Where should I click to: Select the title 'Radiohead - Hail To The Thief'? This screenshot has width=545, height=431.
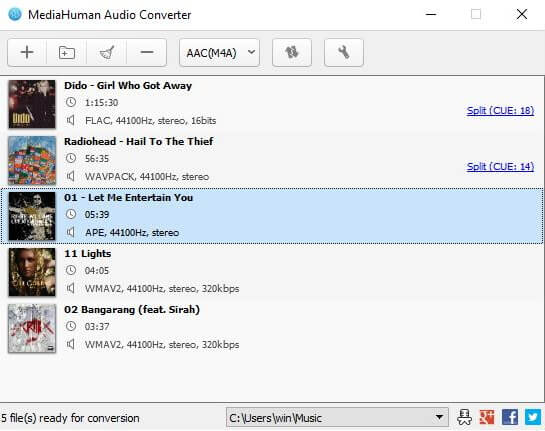pyautogui.click(x=139, y=141)
